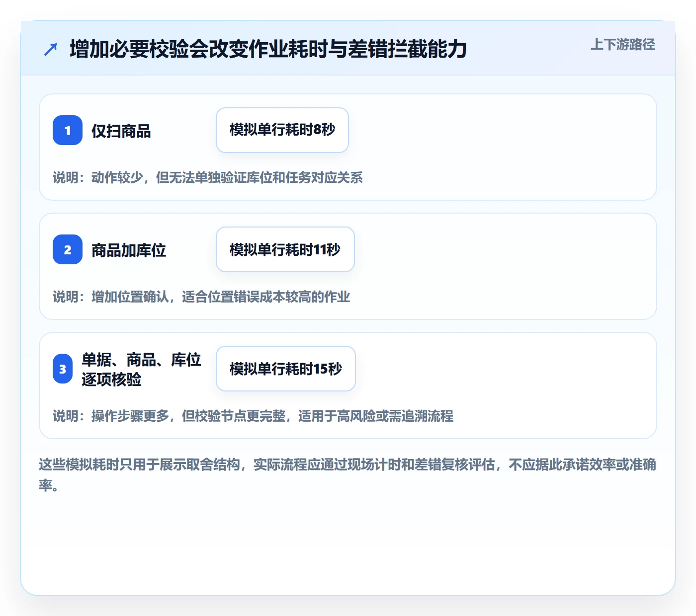Select the 单据、商品、库位逐项核验 title
The image size is (696, 616).
(141, 369)
